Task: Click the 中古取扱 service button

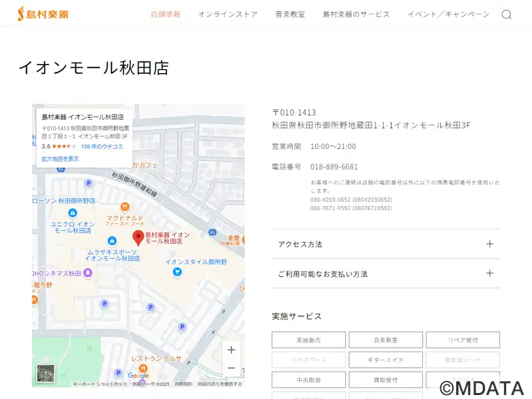Action: pyautogui.click(x=309, y=380)
